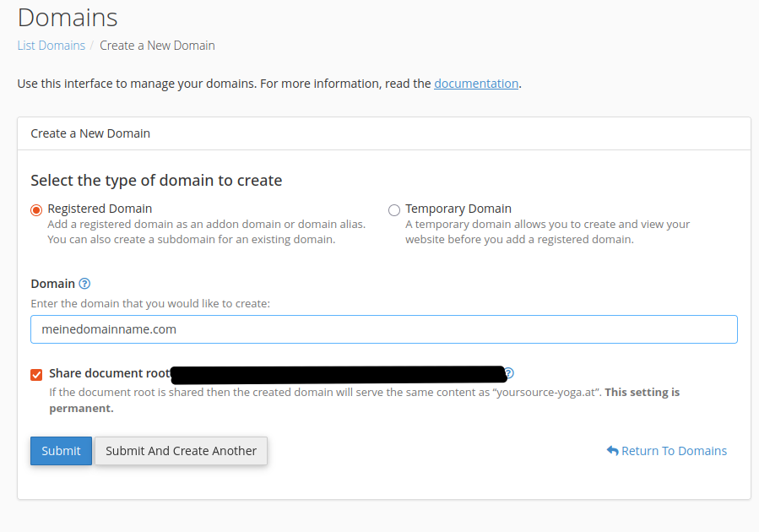
Task: Click "Select the type of domain" heading
Action: [x=156, y=180]
